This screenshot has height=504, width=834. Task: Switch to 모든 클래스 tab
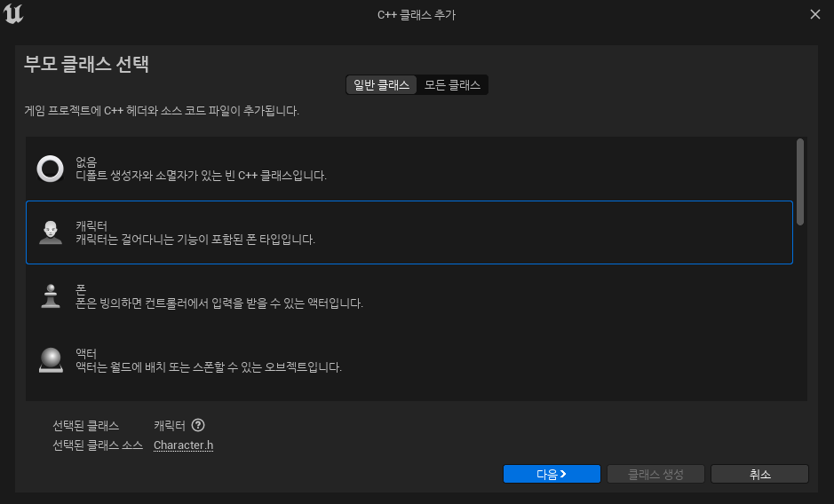click(452, 85)
